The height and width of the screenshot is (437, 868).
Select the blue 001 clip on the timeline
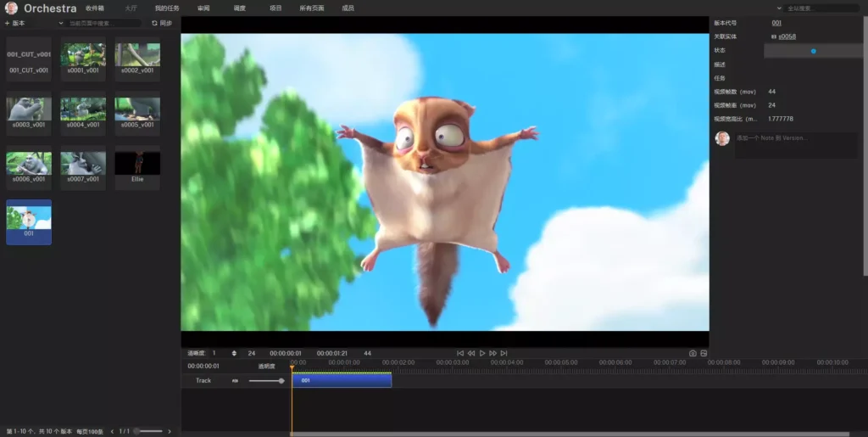(x=342, y=380)
